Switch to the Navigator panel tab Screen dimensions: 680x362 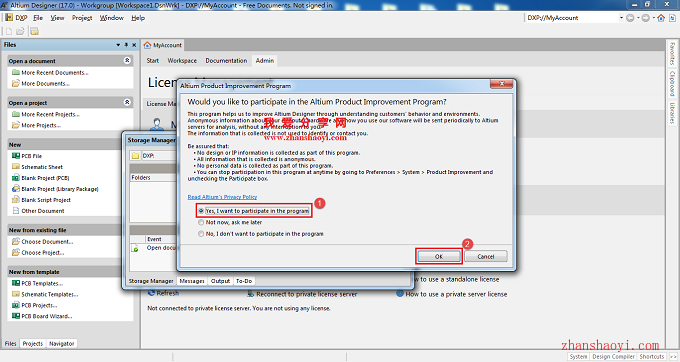pos(62,343)
